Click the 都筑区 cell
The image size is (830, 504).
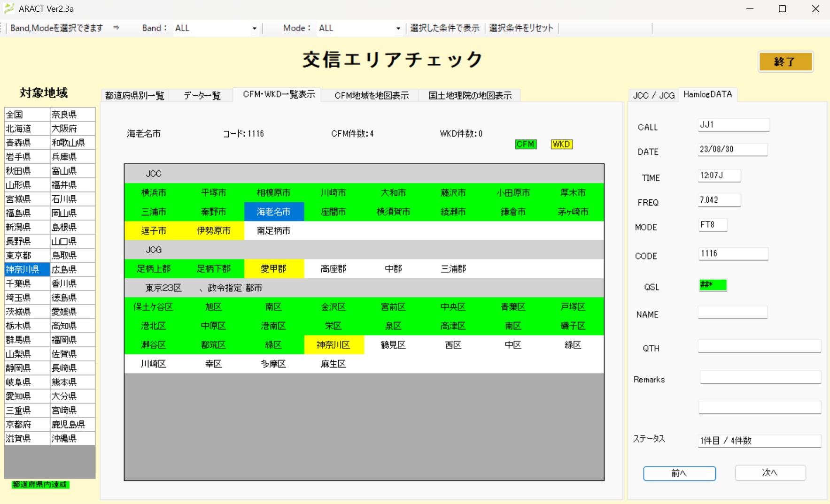(214, 345)
